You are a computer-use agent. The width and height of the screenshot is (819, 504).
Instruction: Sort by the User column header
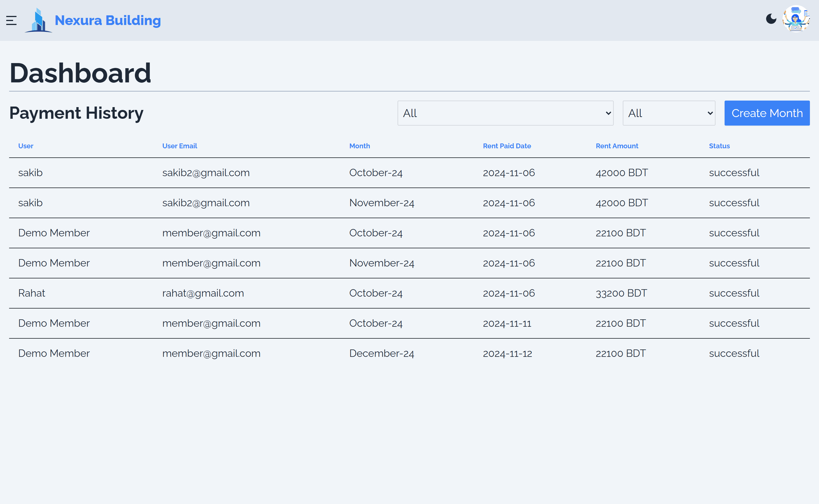pos(26,146)
